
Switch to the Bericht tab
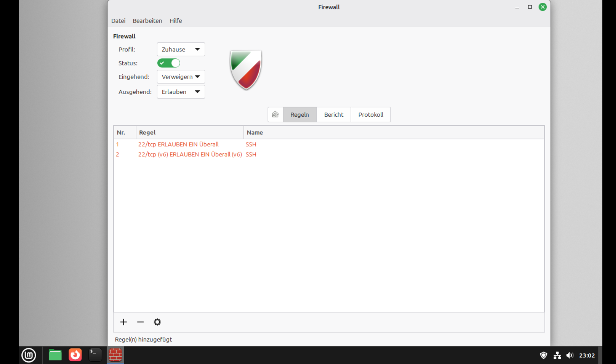pyautogui.click(x=334, y=114)
